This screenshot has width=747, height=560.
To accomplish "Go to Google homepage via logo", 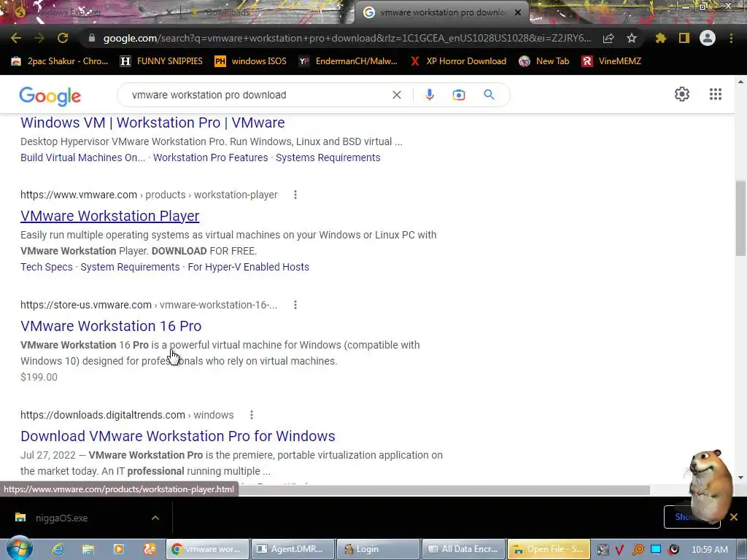I will pos(50,96).
